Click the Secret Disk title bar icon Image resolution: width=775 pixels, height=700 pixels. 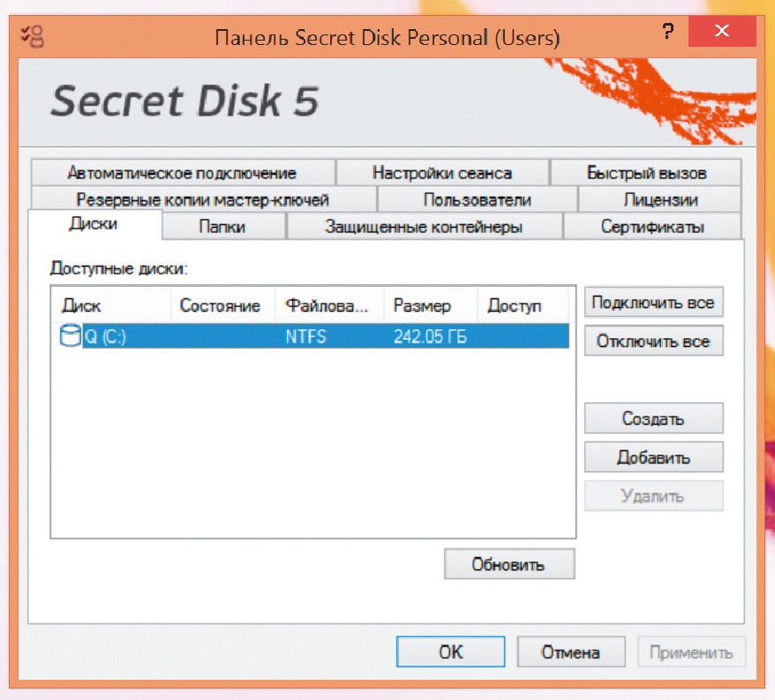33,35
